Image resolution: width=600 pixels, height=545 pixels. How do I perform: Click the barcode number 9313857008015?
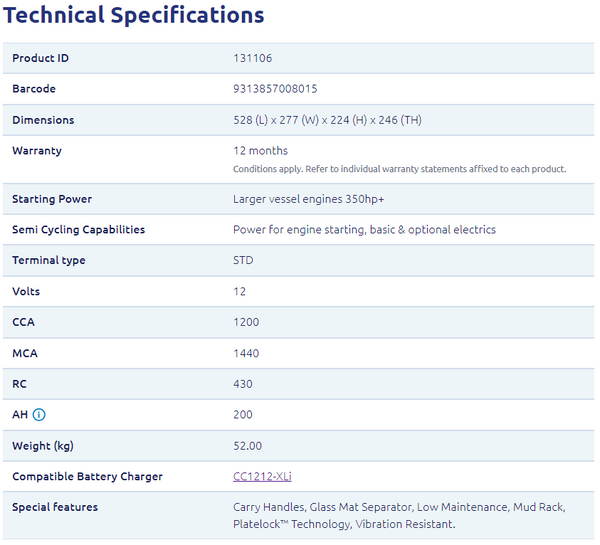(275, 89)
